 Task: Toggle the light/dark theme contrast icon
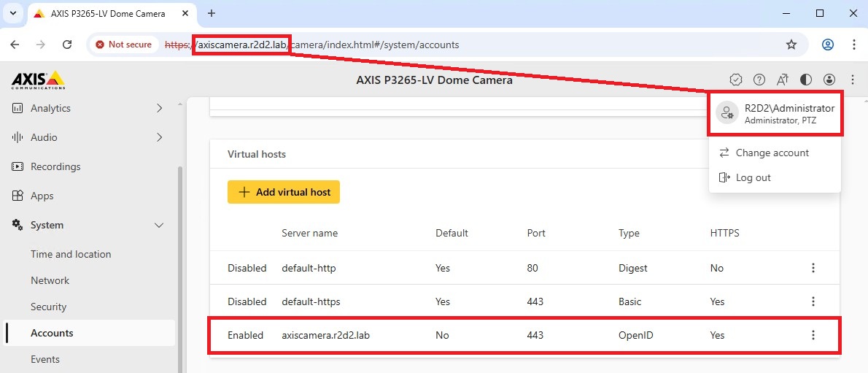[x=806, y=80]
